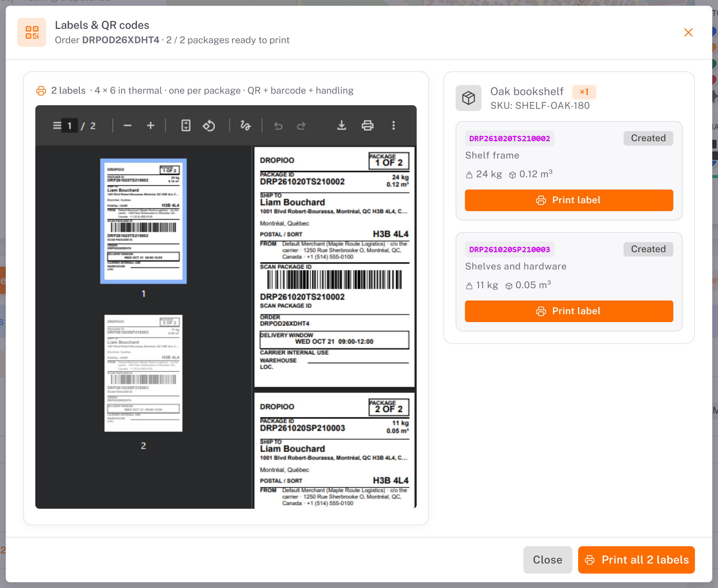718x588 pixels.
Task: Click the Oak bookshelf package box icon
Action: (469, 98)
